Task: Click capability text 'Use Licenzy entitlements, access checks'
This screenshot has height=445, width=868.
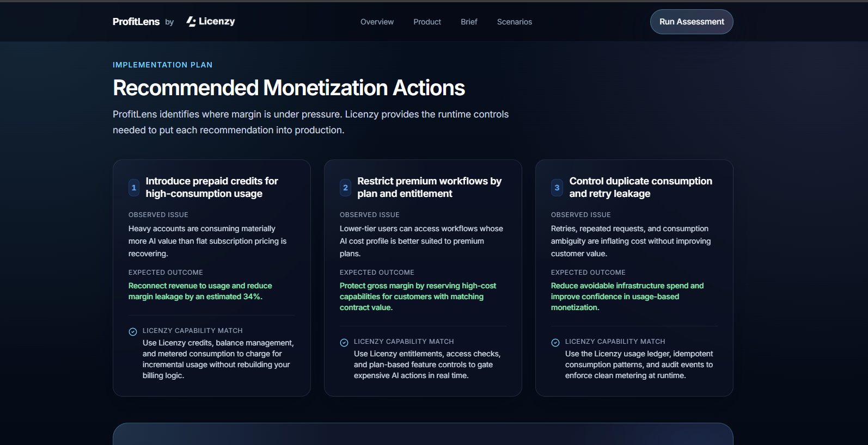Action: [427, 354]
